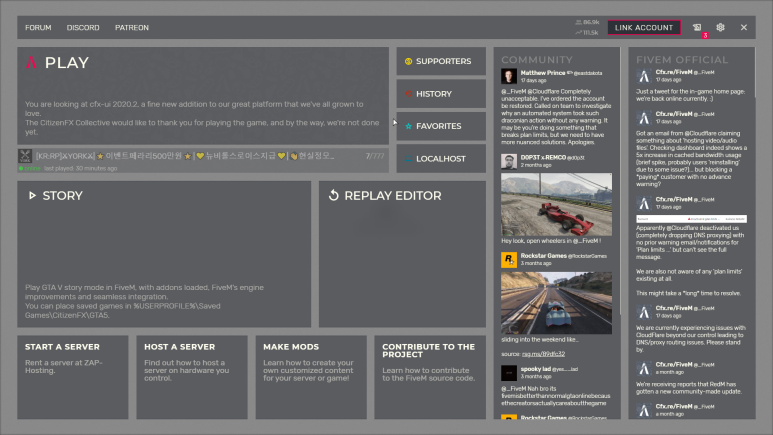Click the last played server's avatar icon
The image size is (773, 435).
[x=25, y=156]
